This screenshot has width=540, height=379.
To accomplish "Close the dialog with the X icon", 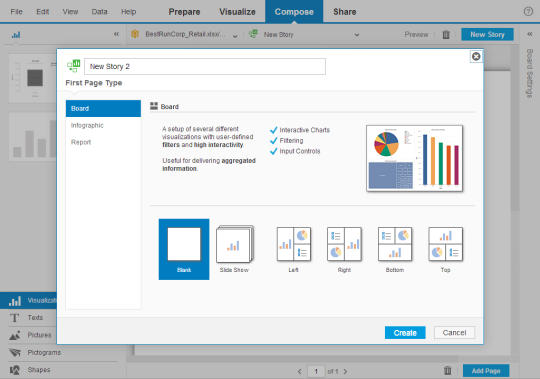I will pos(476,56).
